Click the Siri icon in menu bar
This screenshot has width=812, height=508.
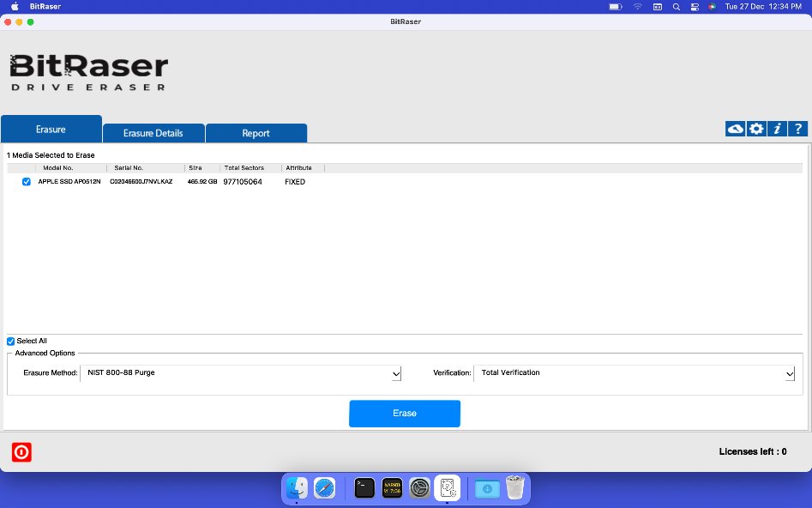(x=712, y=7)
